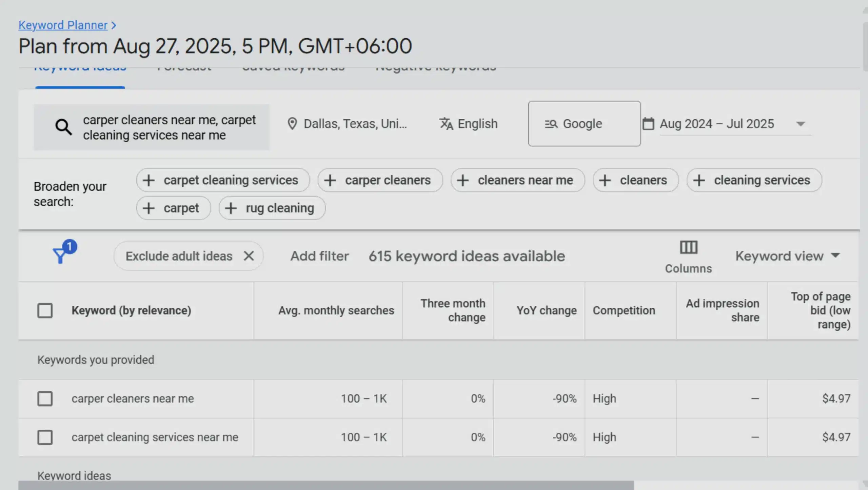Open the Google search network selector

pos(584,124)
